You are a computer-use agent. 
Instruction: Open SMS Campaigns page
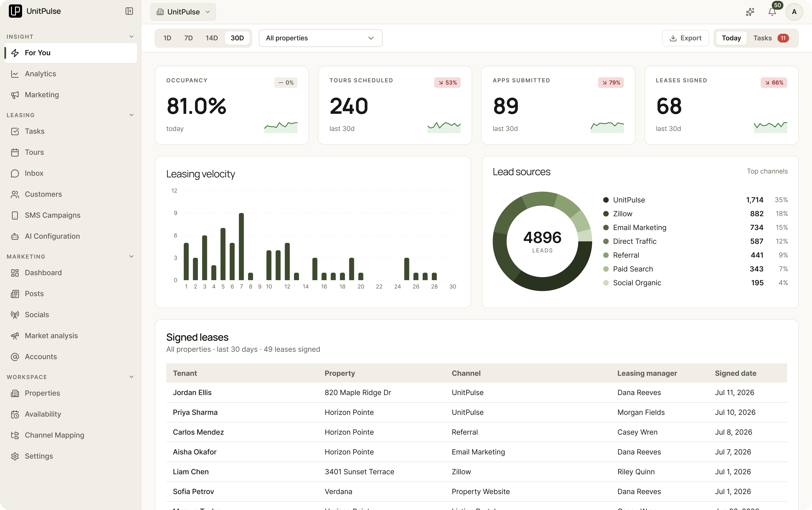coord(71,215)
